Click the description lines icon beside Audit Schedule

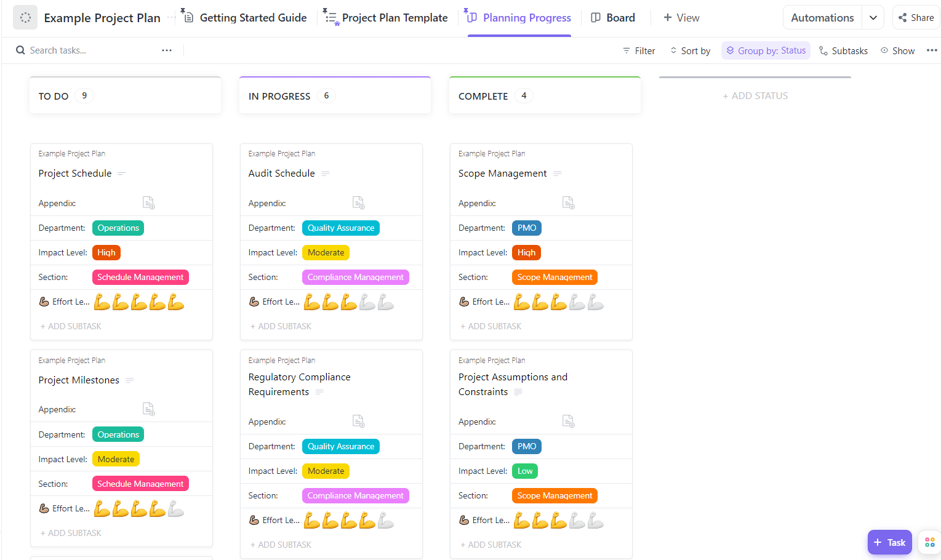click(326, 174)
